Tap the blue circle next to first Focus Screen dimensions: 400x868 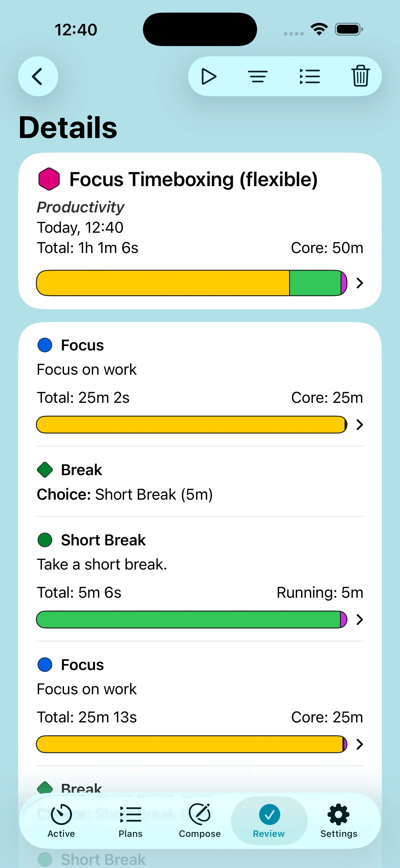point(44,345)
